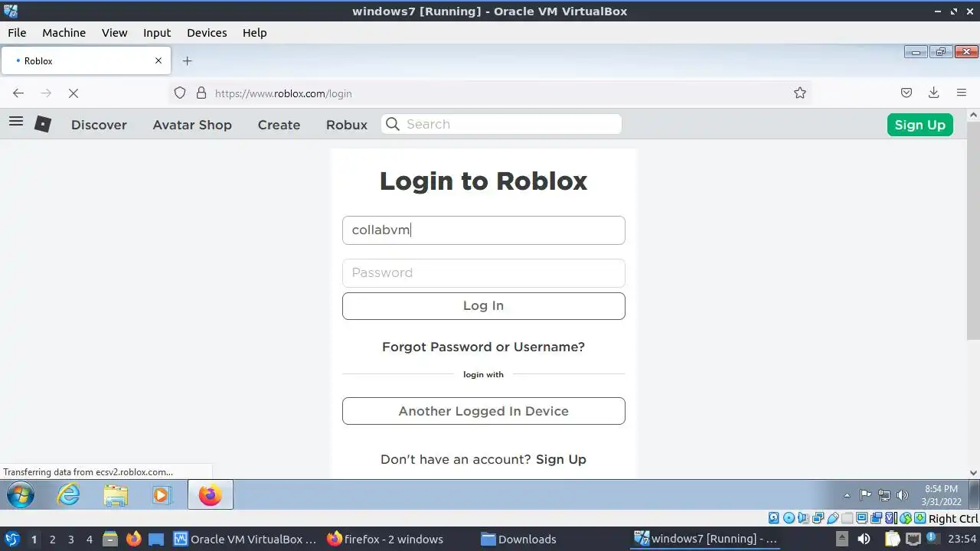Viewport: 980px width, 551px height.
Task: Click the VirtualBox USB status icon
Action: 832,518
